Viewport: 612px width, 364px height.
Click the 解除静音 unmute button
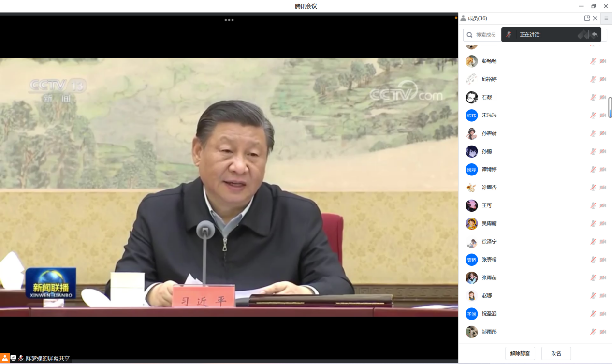[x=520, y=353]
